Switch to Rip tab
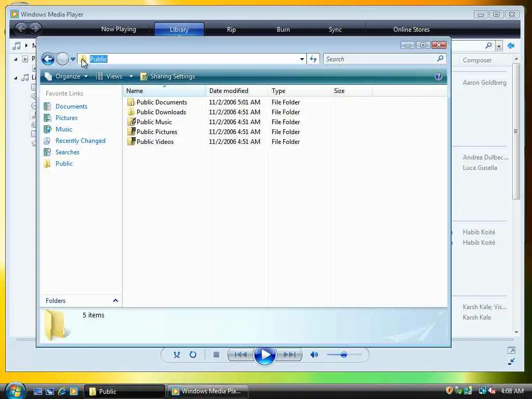The height and width of the screenshot is (399, 532). [x=231, y=30]
